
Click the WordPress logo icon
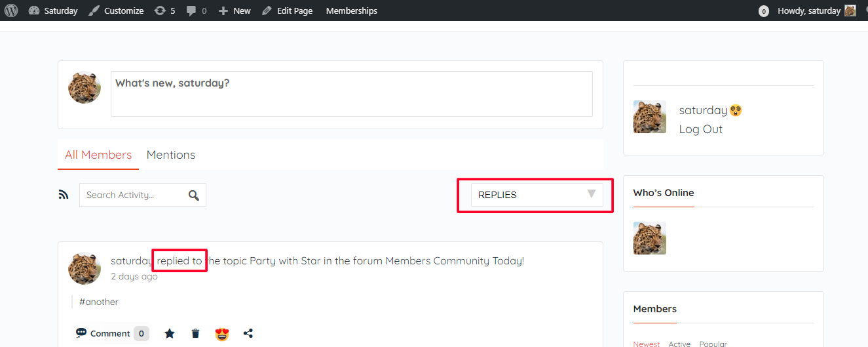[x=11, y=10]
